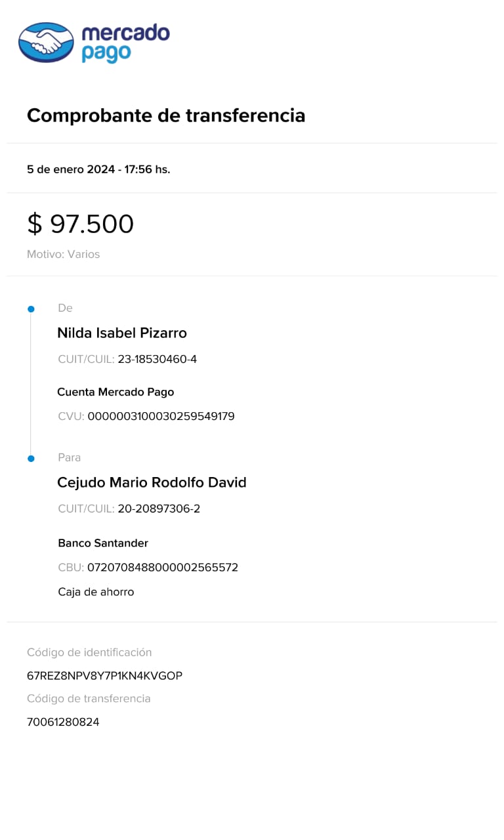
Task: Select recipient Cejudo Mario Rodolfo David
Action: [x=152, y=483]
